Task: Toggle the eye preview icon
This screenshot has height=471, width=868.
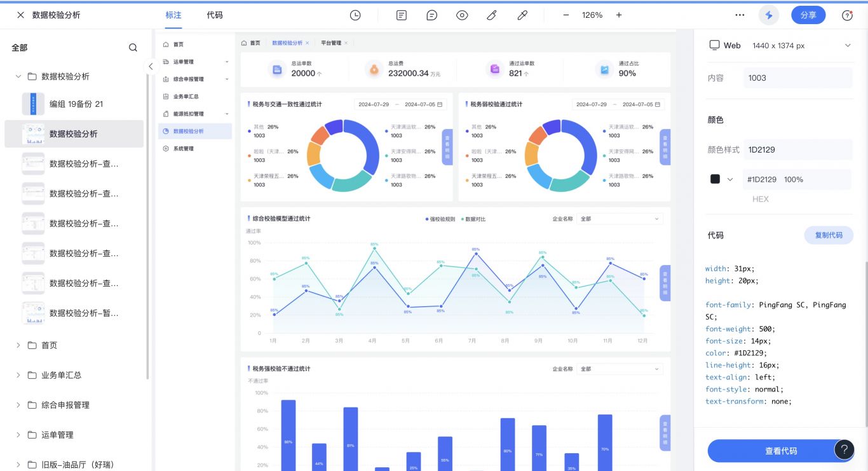Action: pos(462,15)
